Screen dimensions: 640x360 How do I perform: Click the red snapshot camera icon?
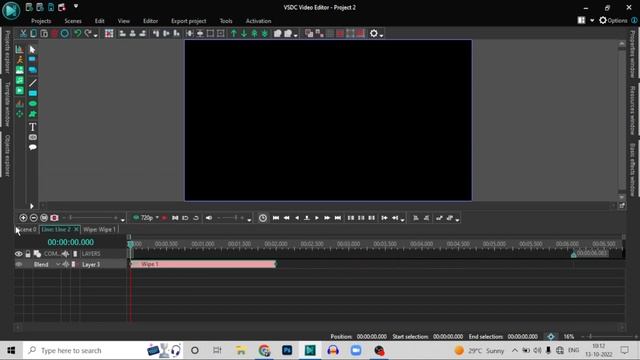click(x=54, y=218)
